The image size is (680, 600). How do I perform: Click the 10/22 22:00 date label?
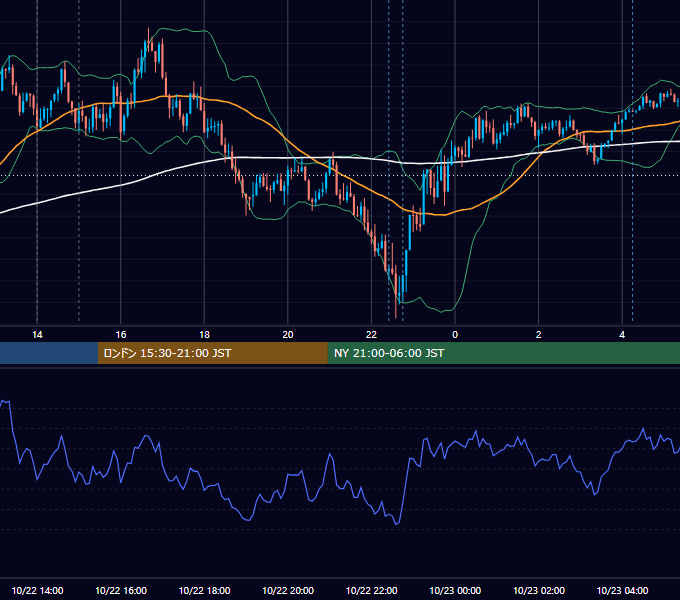[x=372, y=590]
